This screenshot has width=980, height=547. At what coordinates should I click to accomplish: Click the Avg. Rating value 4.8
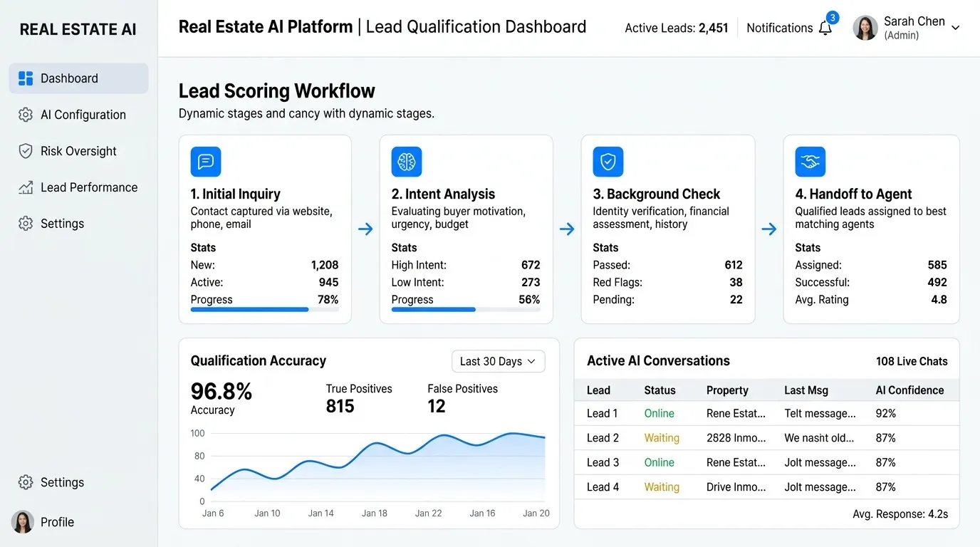[939, 300]
